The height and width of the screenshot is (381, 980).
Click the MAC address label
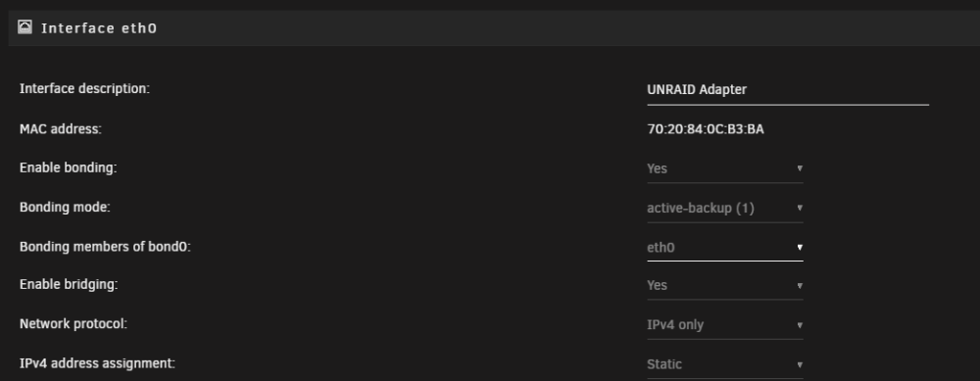(x=60, y=129)
